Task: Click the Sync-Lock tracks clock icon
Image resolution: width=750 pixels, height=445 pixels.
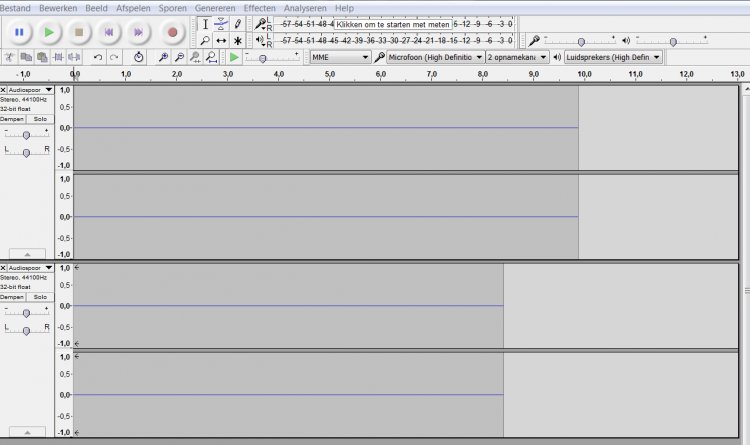Action: pyautogui.click(x=138, y=57)
